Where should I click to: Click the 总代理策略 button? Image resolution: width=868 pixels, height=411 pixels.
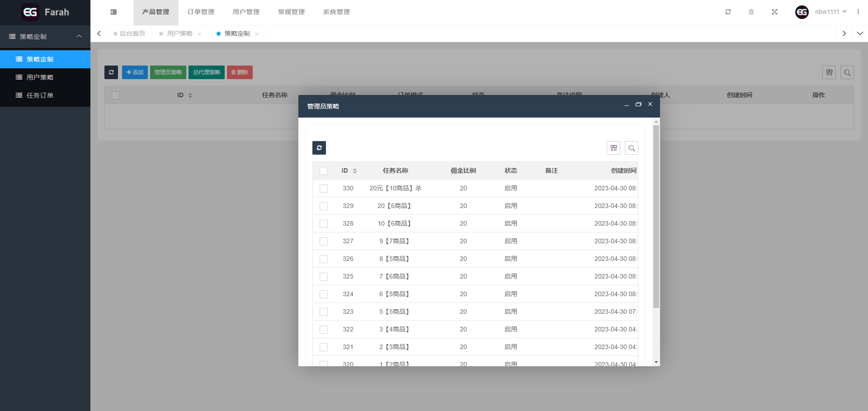(206, 72)
